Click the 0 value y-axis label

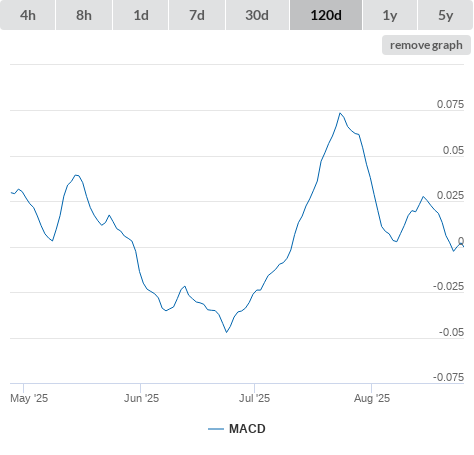461,241
